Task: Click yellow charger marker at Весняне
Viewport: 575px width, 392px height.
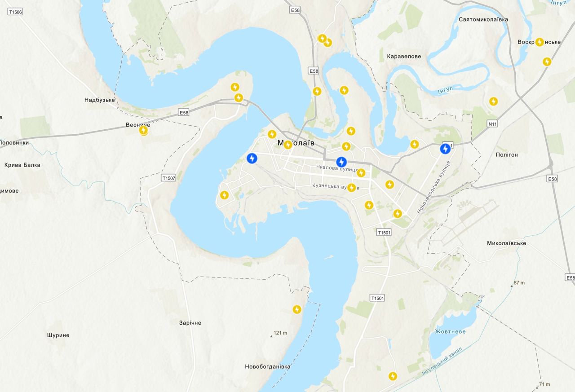Action: [143, 130]
